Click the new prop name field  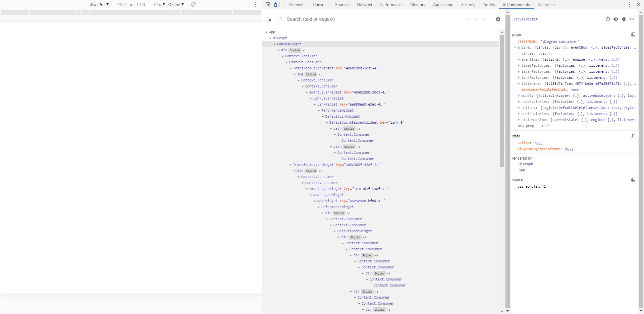tap(526, 126)
